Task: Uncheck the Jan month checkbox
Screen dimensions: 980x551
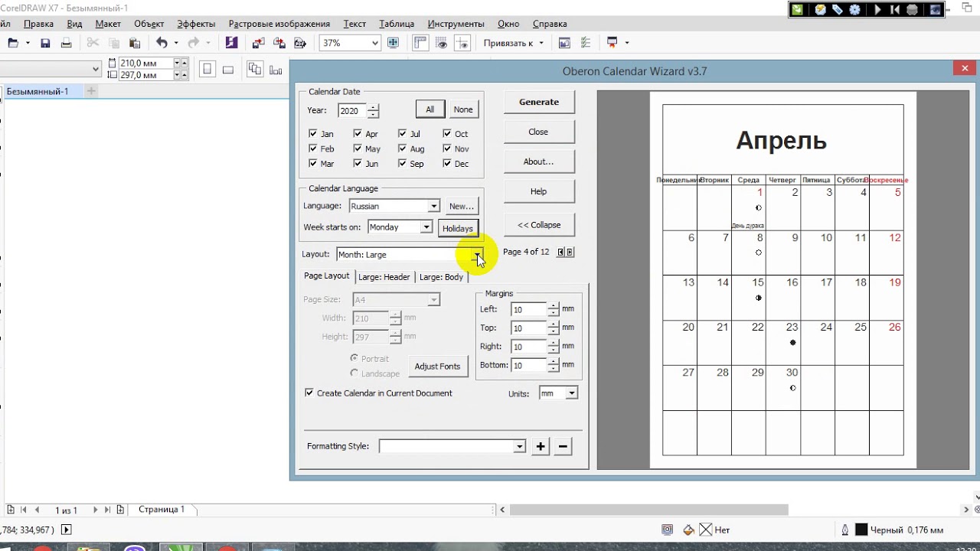Action: pos(312,133)
